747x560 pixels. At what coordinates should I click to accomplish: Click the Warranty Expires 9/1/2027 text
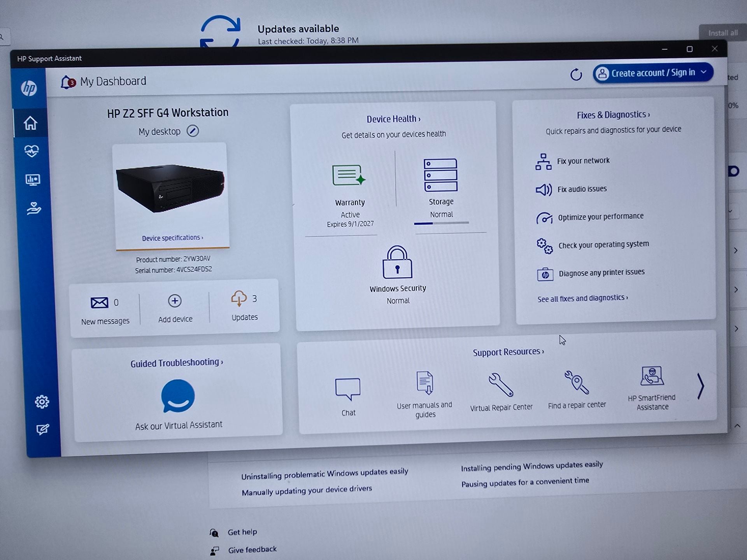350,224
